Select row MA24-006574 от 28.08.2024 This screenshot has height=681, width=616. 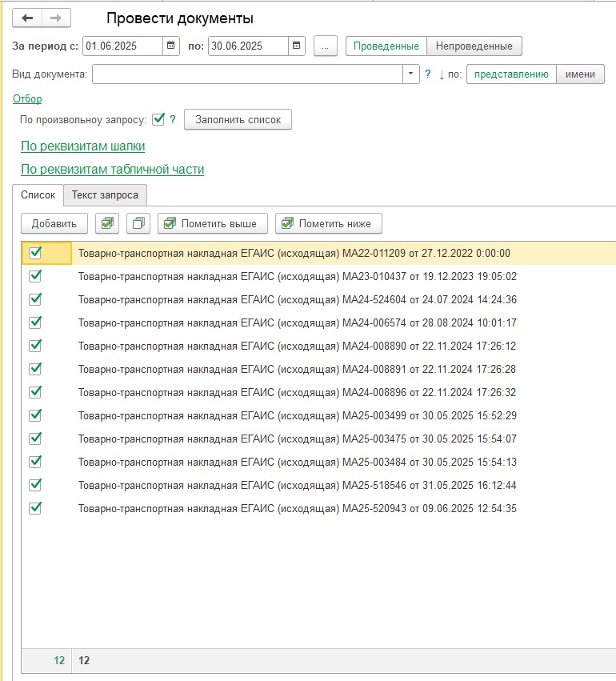click(x=318, y=322)
